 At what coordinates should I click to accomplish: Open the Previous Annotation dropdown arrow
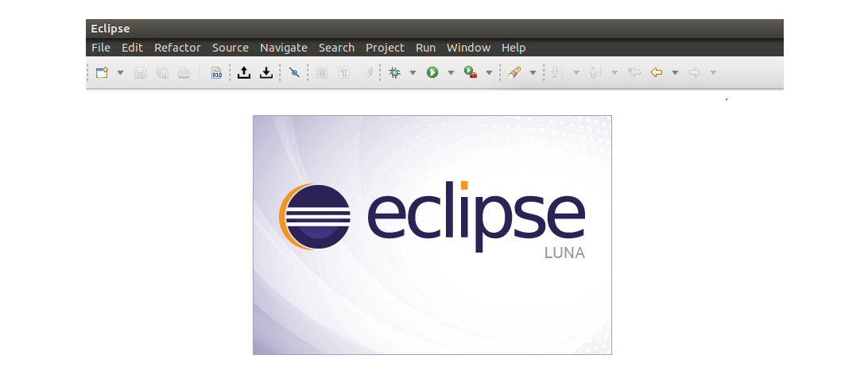(x=614, y=72)
